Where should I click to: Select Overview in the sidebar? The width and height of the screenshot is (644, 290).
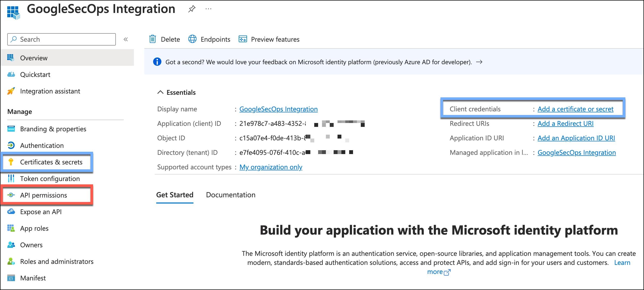pyautogui.click(x=67, y=58)
